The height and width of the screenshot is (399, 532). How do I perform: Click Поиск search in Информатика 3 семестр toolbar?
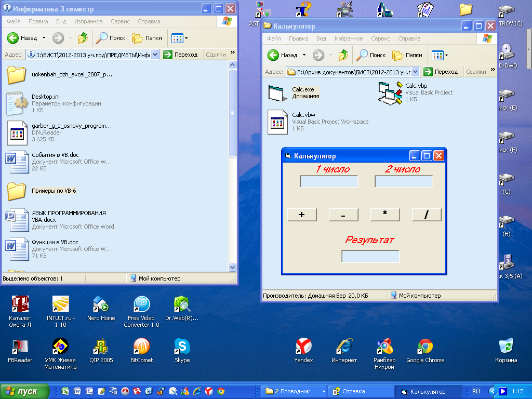[111, 38]
